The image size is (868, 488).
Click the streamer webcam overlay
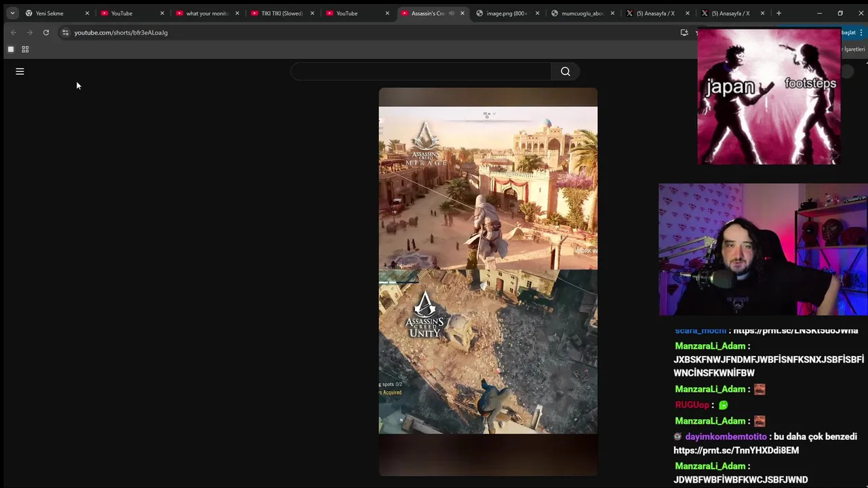tap(763, 249)
